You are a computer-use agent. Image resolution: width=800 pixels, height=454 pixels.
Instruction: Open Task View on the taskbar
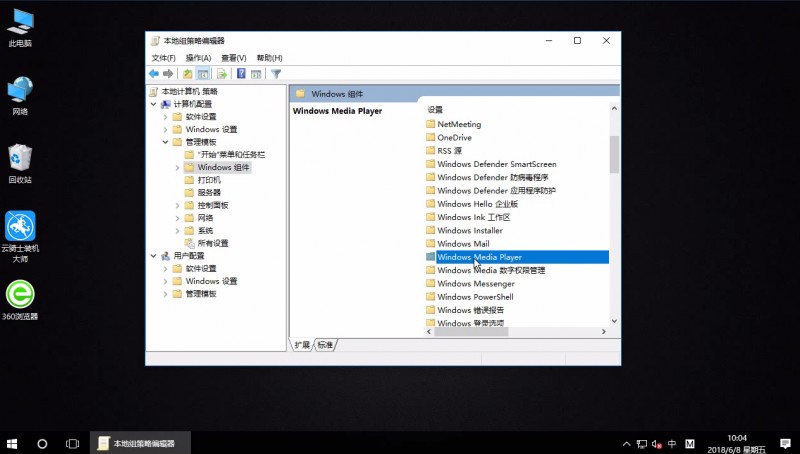72,443
